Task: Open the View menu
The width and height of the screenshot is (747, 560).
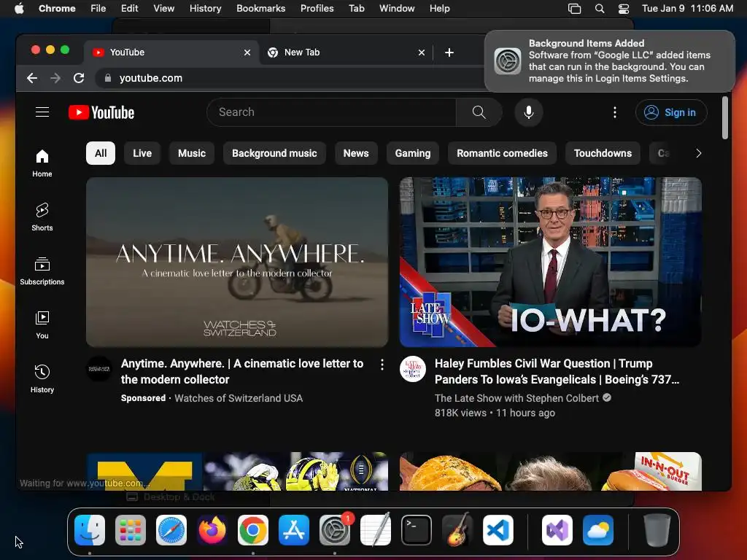Action: click(163, 9)
